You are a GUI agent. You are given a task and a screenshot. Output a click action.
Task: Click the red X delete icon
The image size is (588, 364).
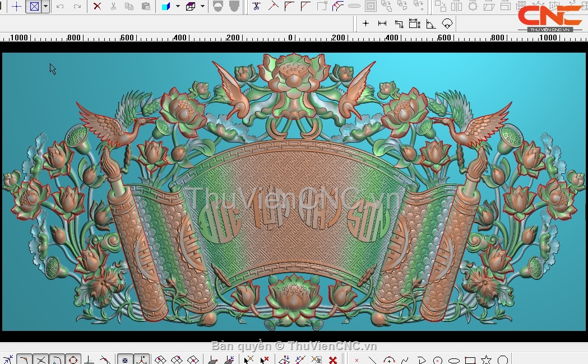[x=97, y=7]
